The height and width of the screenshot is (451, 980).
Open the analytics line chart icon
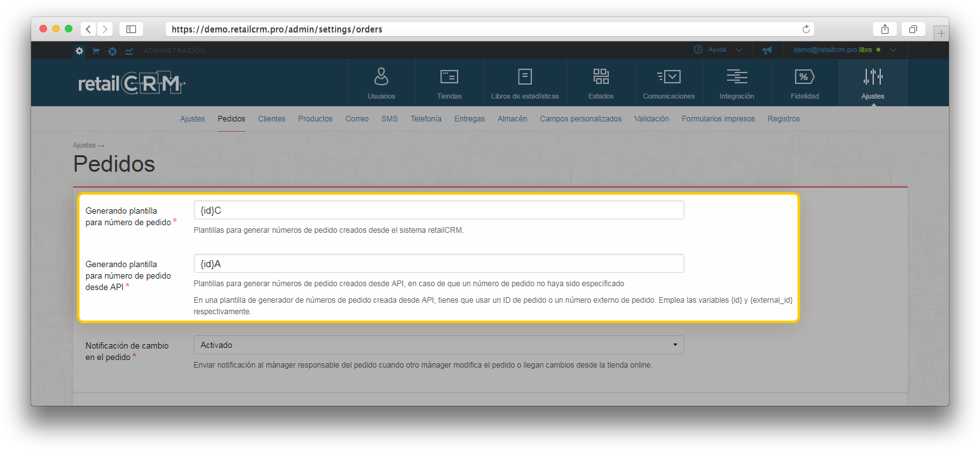click(129, 51)
